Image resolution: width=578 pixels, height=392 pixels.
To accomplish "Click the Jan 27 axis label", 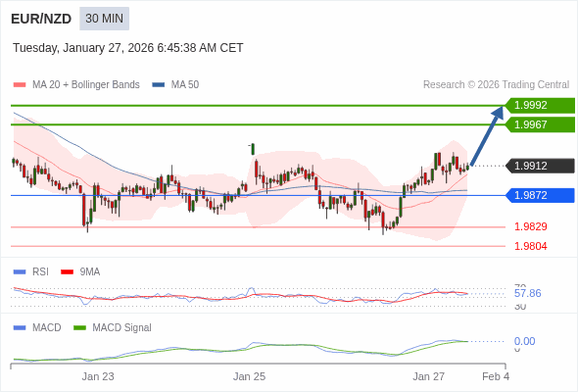I will [x=428, y=377].
